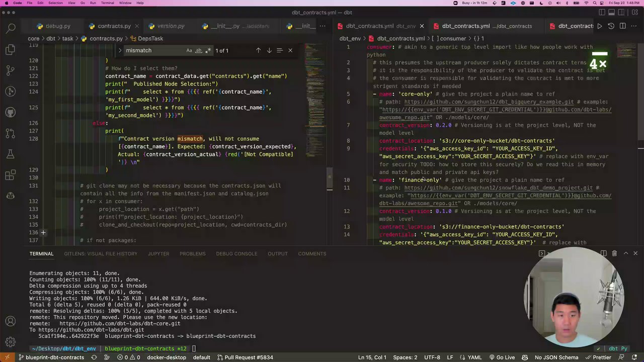Select the "core" breadcrumb segment

34,39
